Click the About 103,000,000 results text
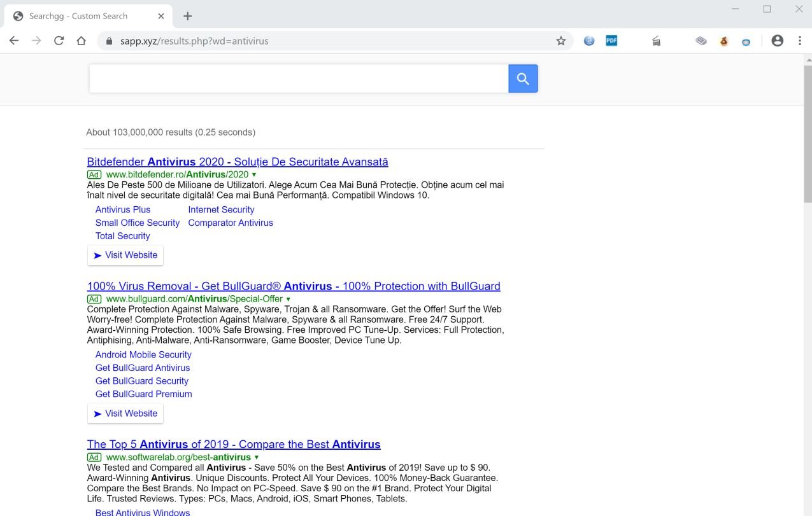The width and height of the screenshot is (812, 516). [x=171, y=132]
